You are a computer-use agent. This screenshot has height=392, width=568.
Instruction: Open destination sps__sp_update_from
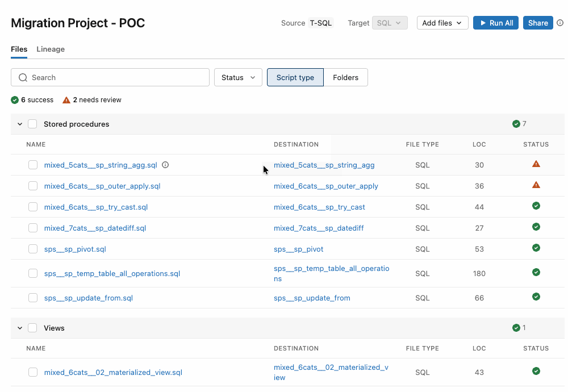tap(312, 298)
